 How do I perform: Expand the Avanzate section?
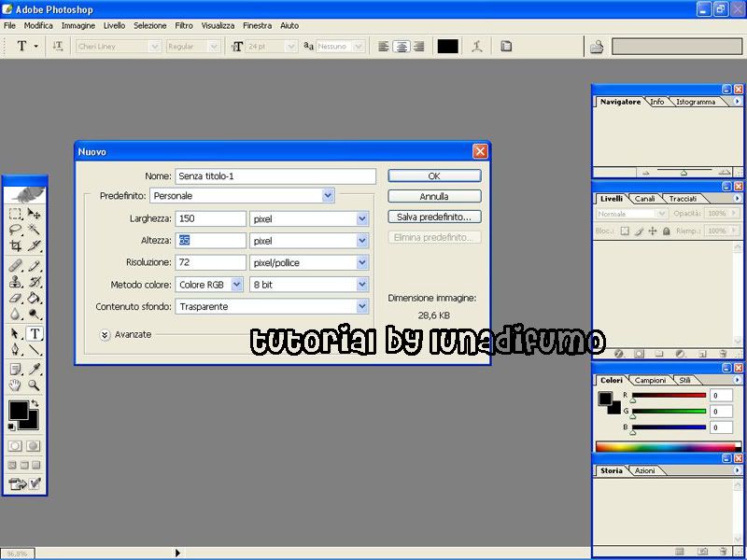[x=106, y=335]
